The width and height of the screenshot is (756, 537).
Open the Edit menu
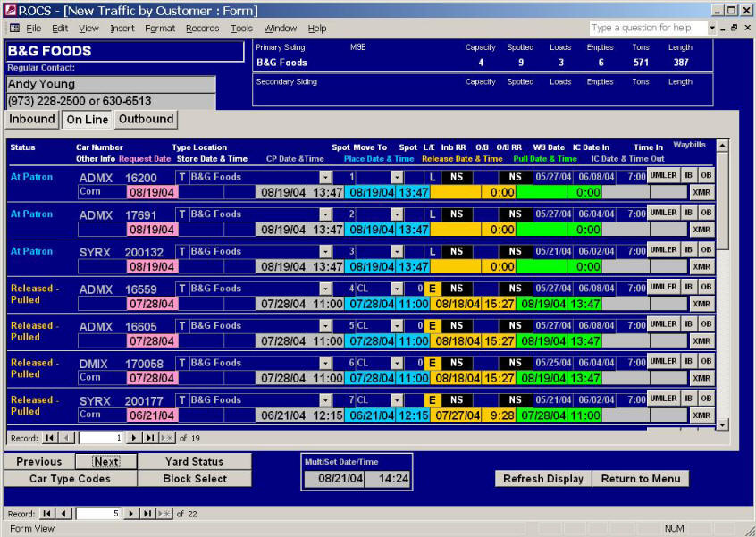pos(60,29)
